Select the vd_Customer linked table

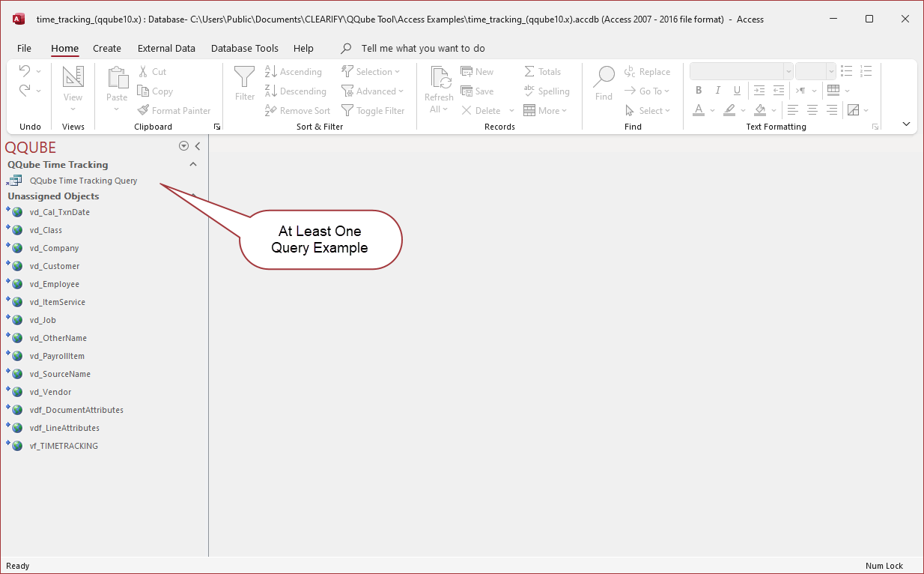(x=55, y=266)
